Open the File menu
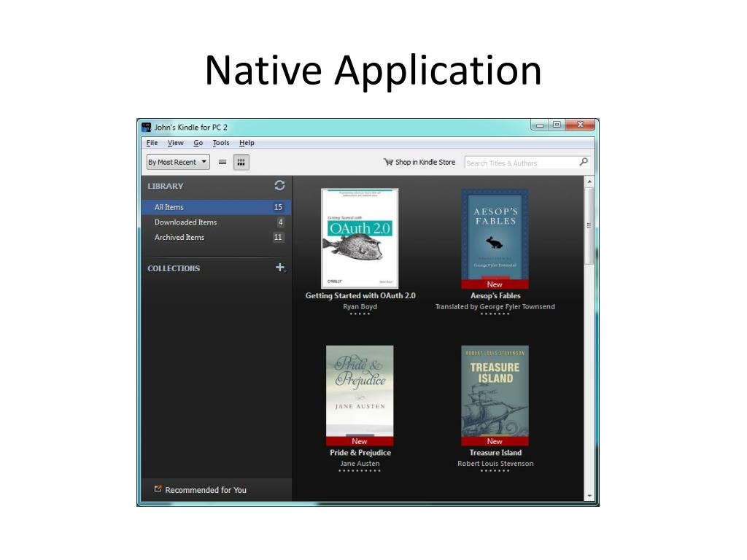 [152, 143]
